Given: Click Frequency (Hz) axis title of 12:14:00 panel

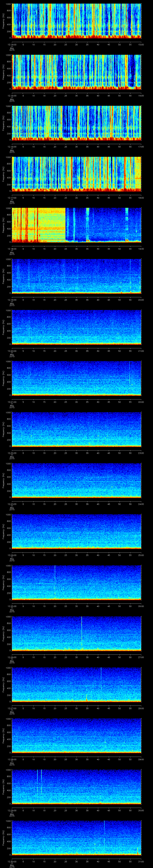Looking at the screenshot, I should coord(3,21).
